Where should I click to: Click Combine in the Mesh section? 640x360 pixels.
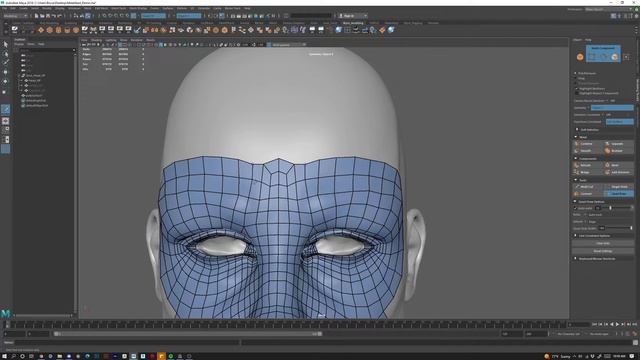pos(587,144)
